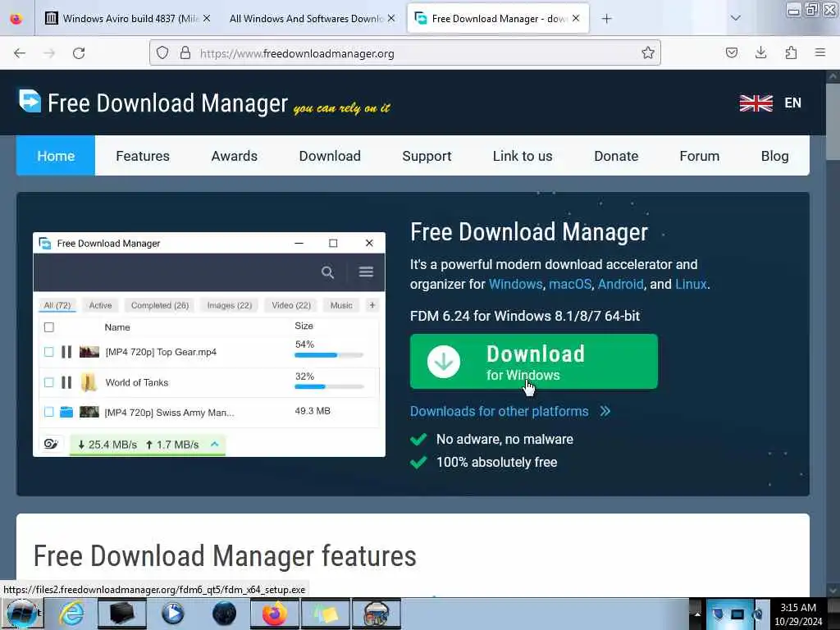This screenshot has width=840, height=630.
Task: Click the Firefox back arrow
Action: (x=20, y=53)
